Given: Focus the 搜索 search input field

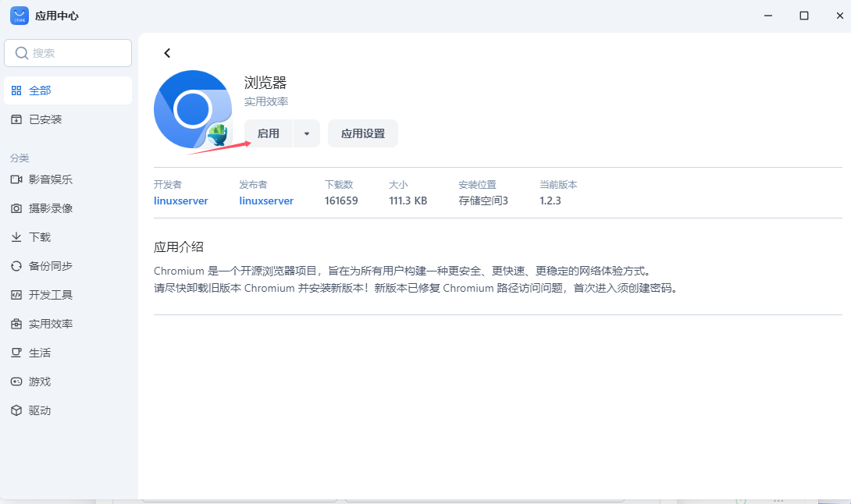Looking at the screenshot, I should point(68,53).
